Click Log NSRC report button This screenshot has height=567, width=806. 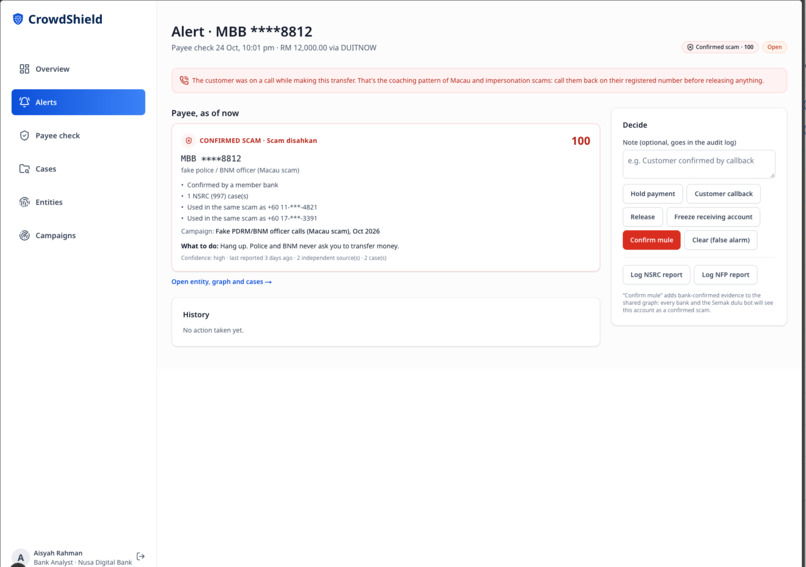point(656,275)
